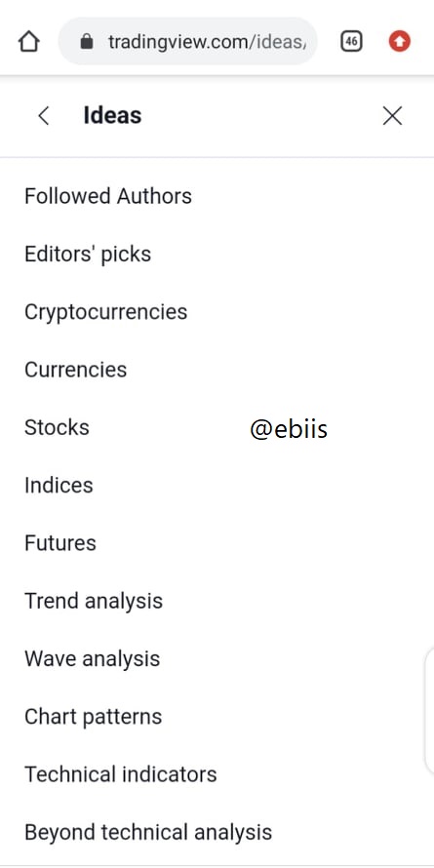Viewport: 434px width, 868px height.
Task: Open the Cryptocurrencies ideas category
Action: 105,312
